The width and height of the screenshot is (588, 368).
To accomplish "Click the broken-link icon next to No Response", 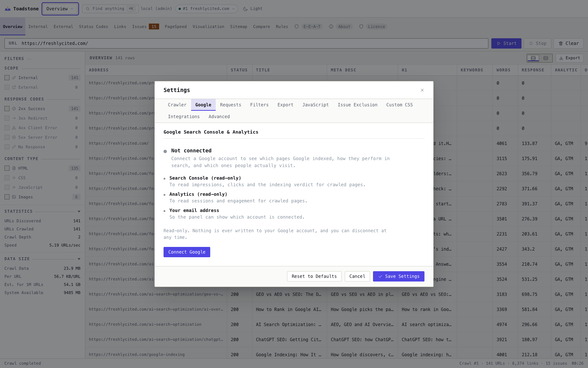I will click(x=14, y=147).
